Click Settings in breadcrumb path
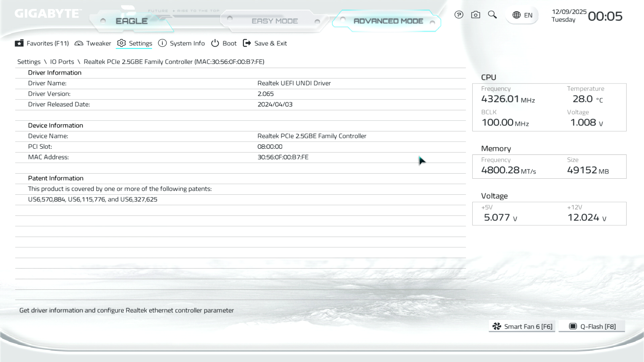The width and height of the screenshot is (644, 362). 29,62
